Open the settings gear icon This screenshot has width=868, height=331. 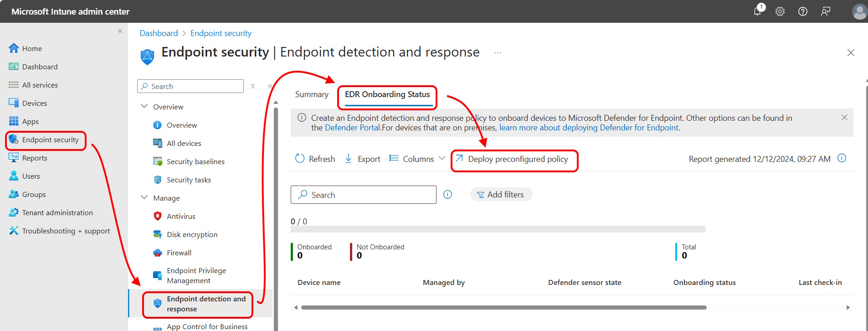[780, 11]
